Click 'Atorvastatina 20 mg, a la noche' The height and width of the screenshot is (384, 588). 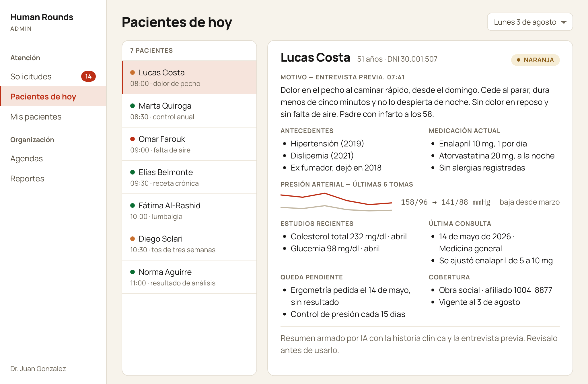pos(497,156)
